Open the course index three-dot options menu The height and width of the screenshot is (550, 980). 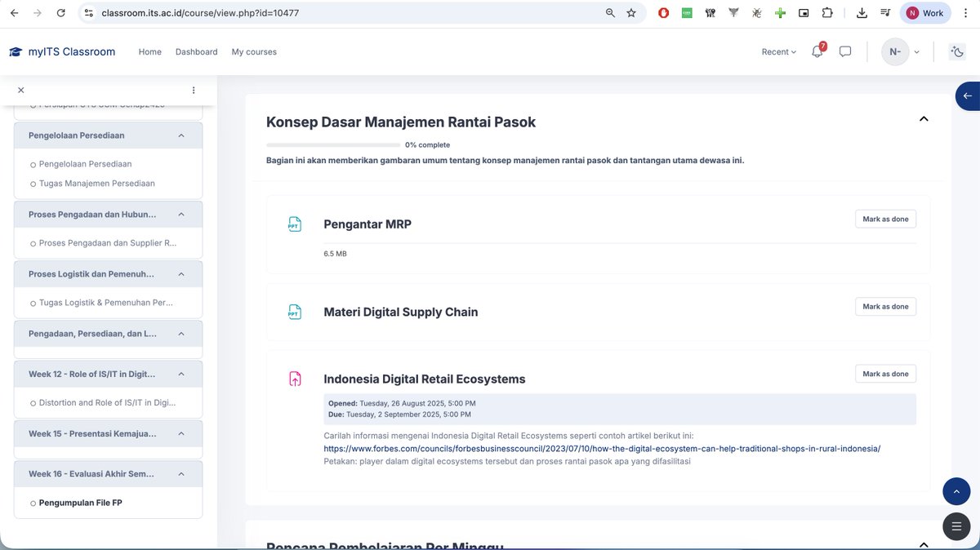coord(194,90)
